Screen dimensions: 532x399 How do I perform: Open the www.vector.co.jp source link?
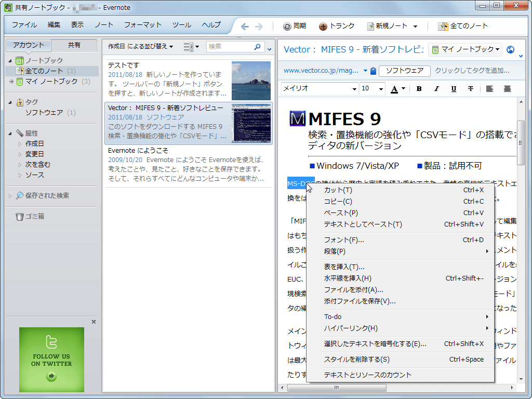click(x=321, y=71)
